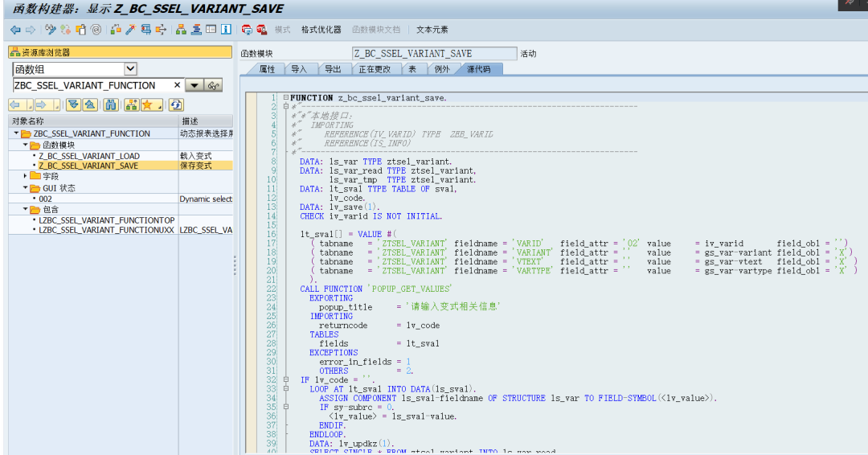Screen dimensions: 868x455
Task: Open the 函数组 object type dropdown
Action: click(x=130, y=69)
